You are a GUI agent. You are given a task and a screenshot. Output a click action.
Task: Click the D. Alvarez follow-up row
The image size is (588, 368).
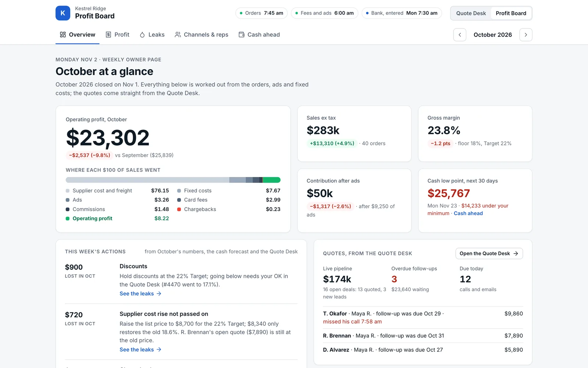423,350
